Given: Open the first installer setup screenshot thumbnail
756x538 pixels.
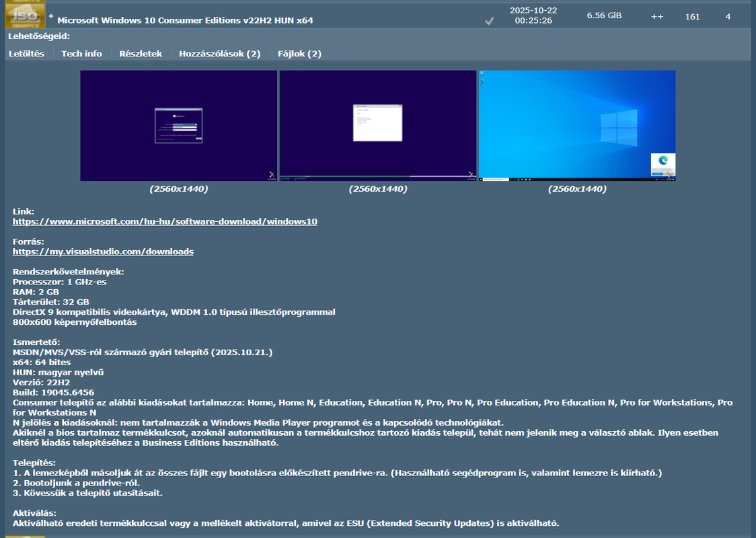Looking at the screenshot, I should coord(179,126).
